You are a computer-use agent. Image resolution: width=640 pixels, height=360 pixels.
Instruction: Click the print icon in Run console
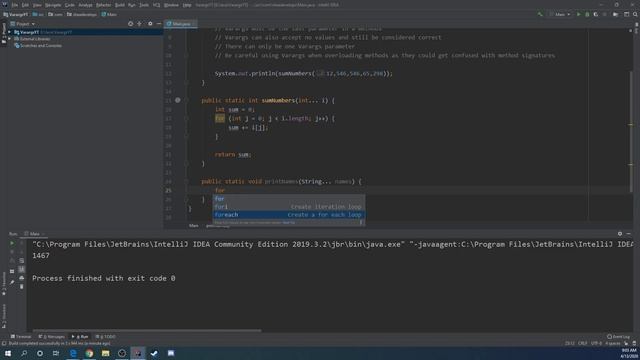pyautogui.click(x=22, y=278)
